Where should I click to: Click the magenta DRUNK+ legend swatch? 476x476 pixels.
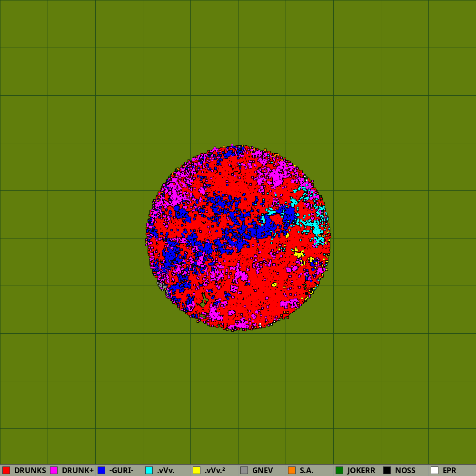54,470
